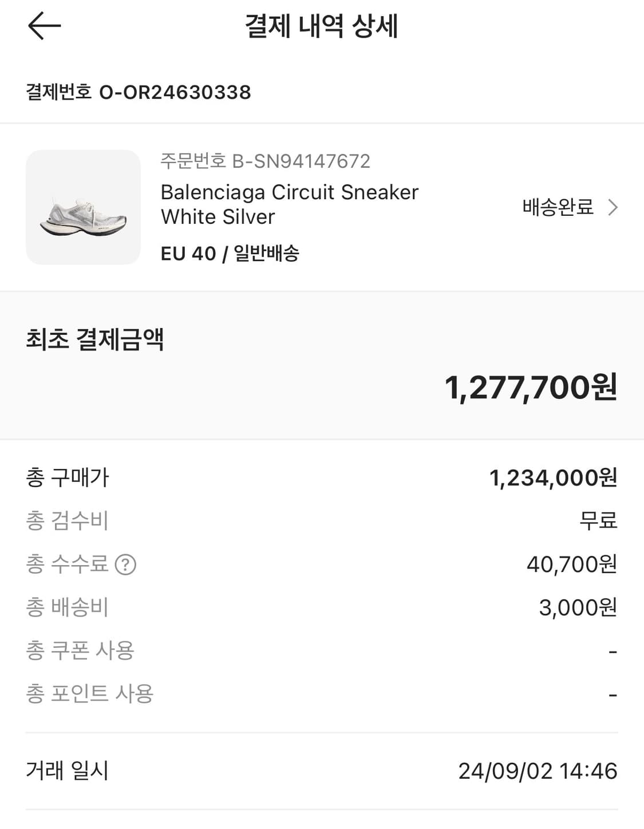Tap the back arrow icon
The height and width of the screenshot is (829, 644).
click(x=44, y=26)
